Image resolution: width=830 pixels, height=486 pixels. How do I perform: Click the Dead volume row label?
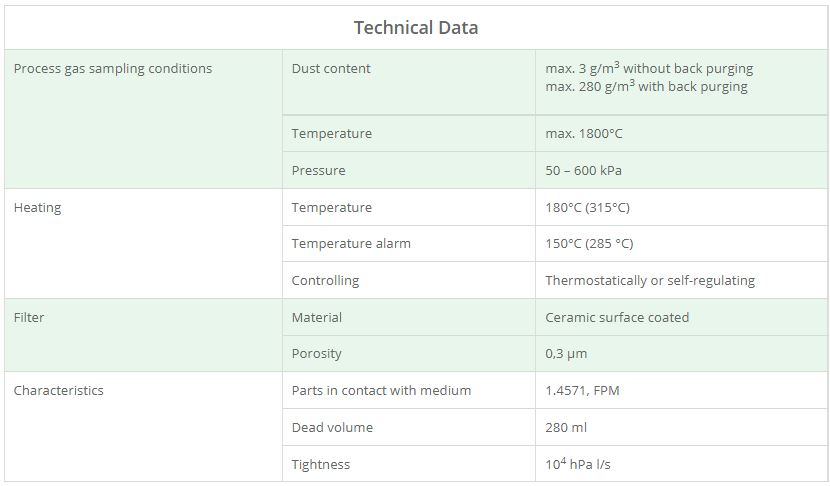click(332, 428)
